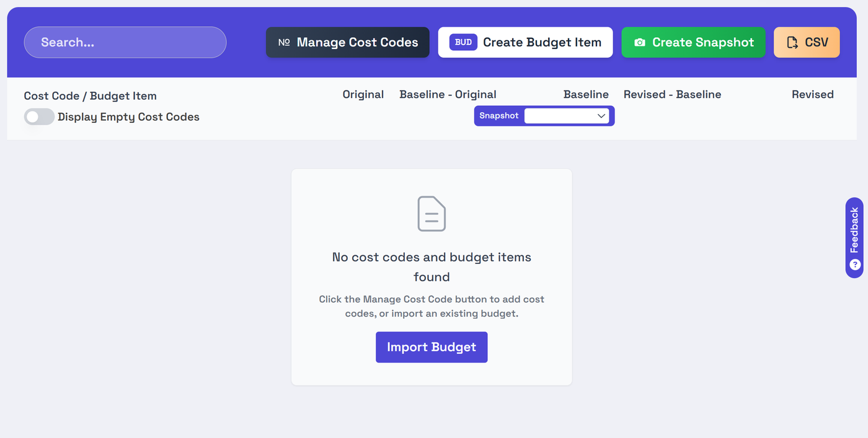Click the camera icon on Create Snapshot
868x438 pixels.
coord(640,43)
